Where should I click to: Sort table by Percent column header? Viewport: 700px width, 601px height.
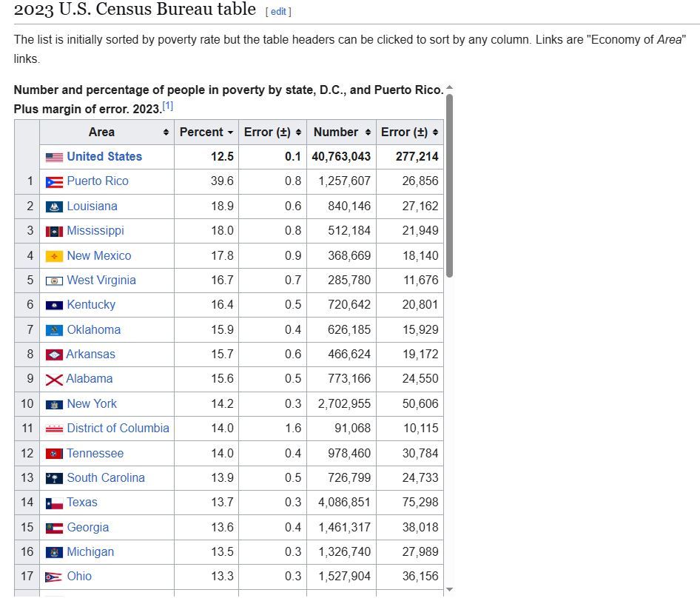(206, 132)
